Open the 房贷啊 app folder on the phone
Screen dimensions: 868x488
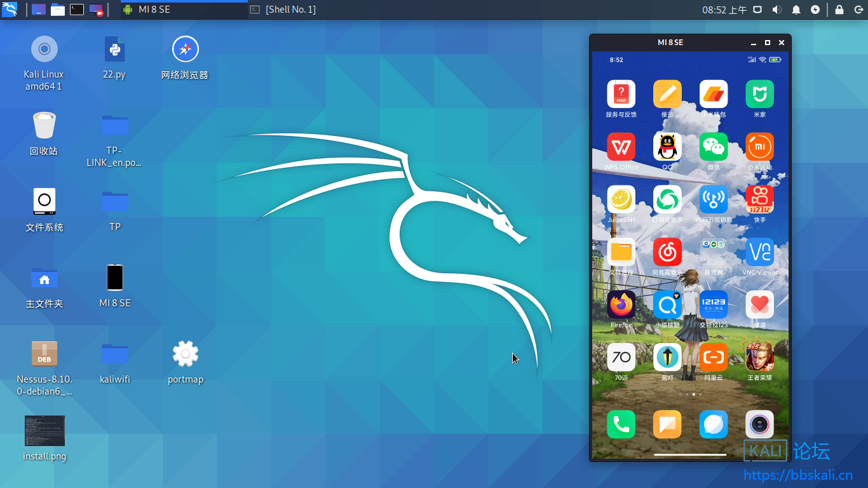(x=713, y=253)
